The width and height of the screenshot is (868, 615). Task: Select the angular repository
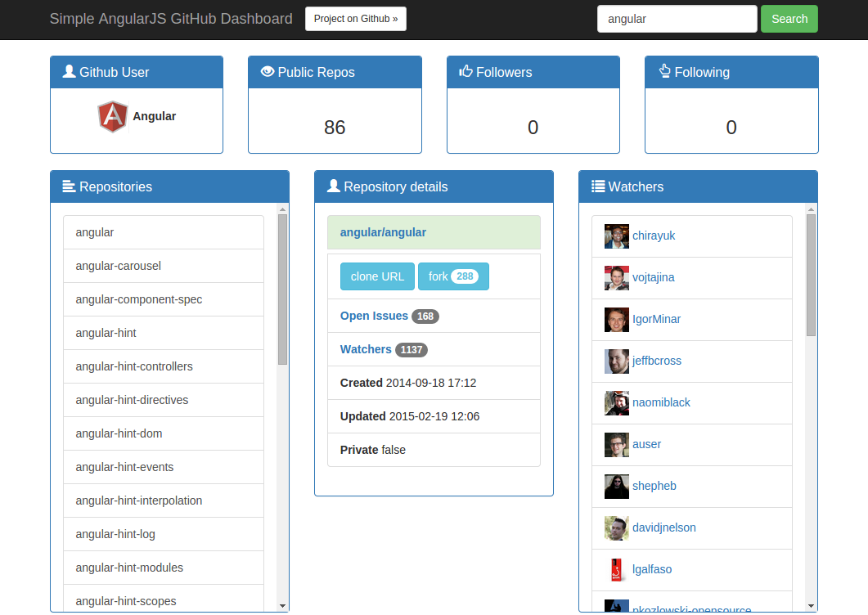pos(164,232)
